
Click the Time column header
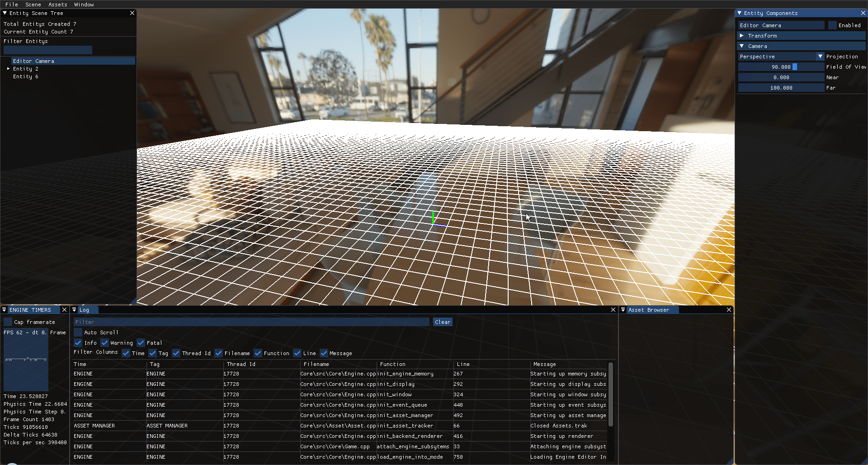point(80,364)
